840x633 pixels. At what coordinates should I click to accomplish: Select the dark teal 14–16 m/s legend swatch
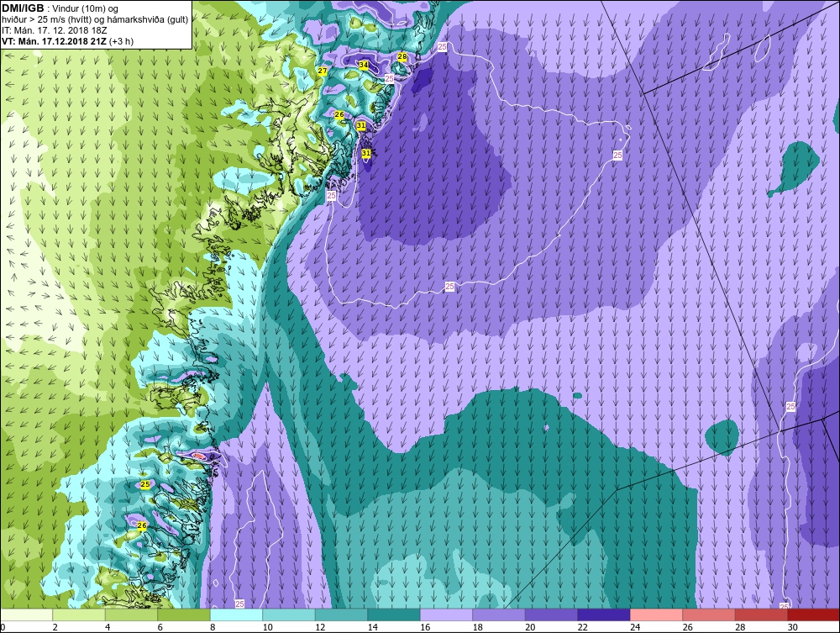(394, 615)
